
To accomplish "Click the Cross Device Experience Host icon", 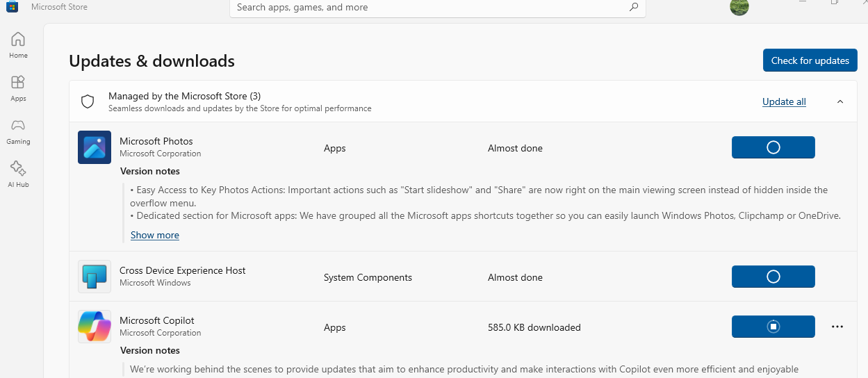I will click(x=95, y=277).
